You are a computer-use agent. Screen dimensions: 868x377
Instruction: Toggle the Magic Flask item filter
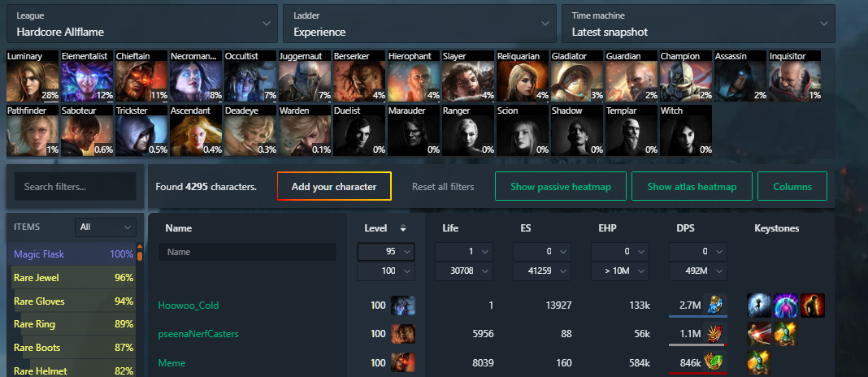pyautogui.click(x=74, y=254)
